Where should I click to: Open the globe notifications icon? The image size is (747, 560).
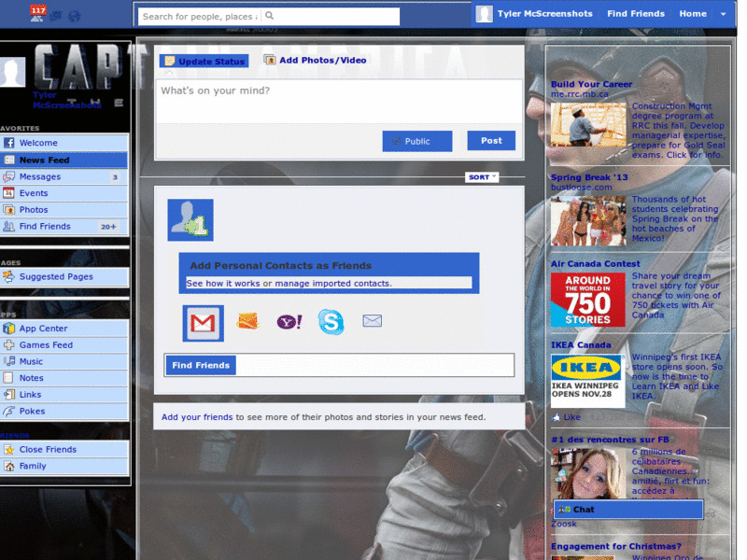(74, 16)
